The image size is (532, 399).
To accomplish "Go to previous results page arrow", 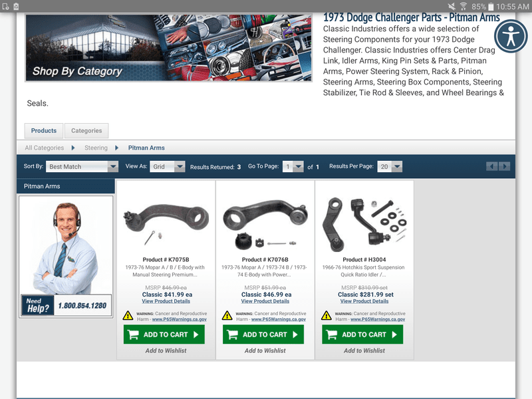I will pos(491,166).
